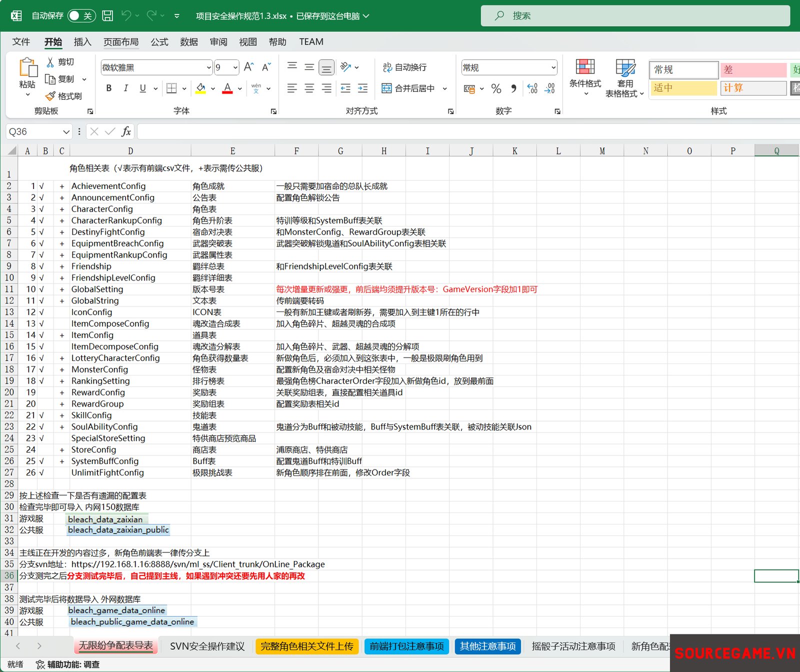This screenshot has height=672, width=800.
Task: Expand the font name dropdown
Action: click(x=208, y=67)
